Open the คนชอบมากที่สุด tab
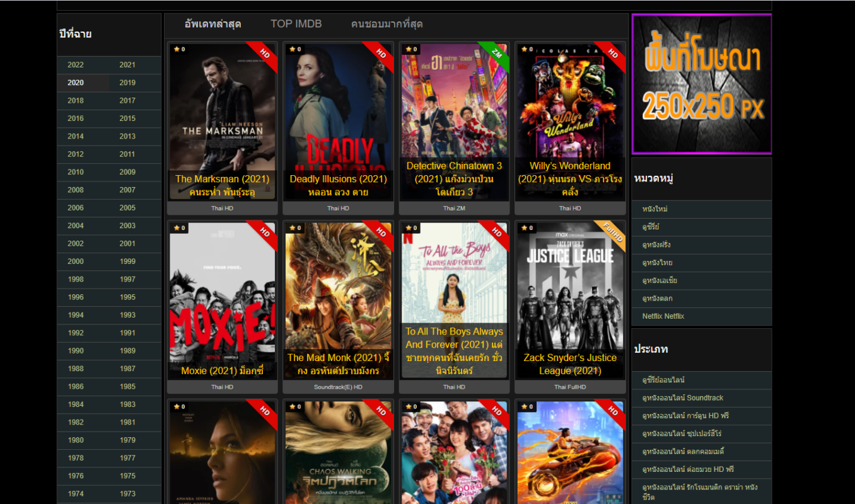The image size is (855, 504). pyautogui.click(x=387, y=24)
